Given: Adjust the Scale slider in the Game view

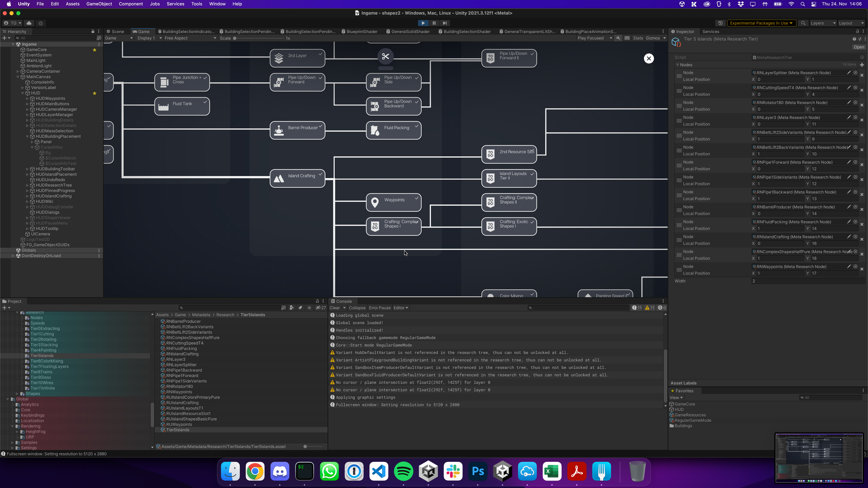Looking at the screenshot, I should point(236,38).
